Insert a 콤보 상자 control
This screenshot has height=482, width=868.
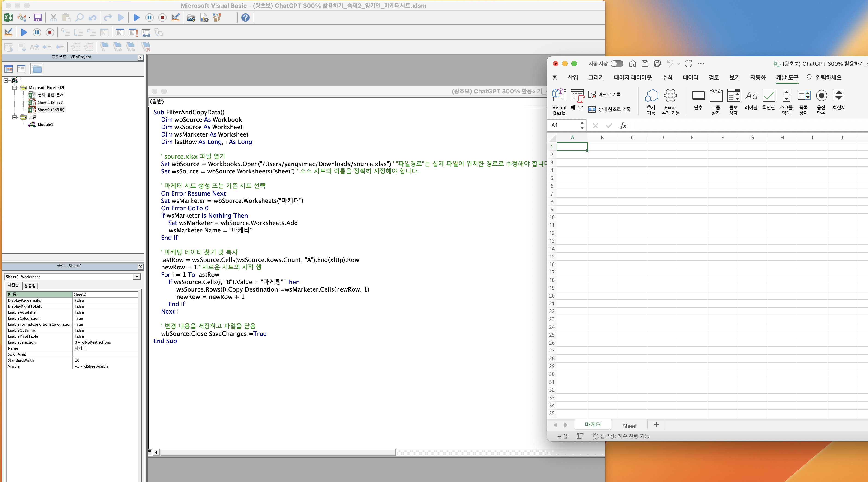(x=733, y=102)
